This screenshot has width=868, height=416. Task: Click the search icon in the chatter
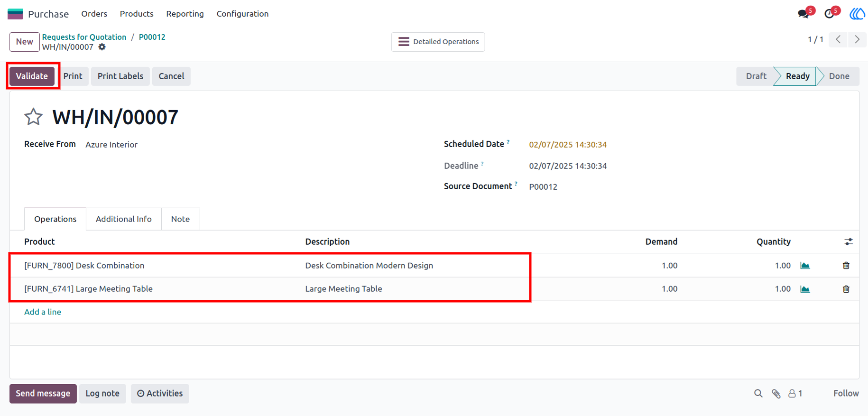(x=758, y=393)
